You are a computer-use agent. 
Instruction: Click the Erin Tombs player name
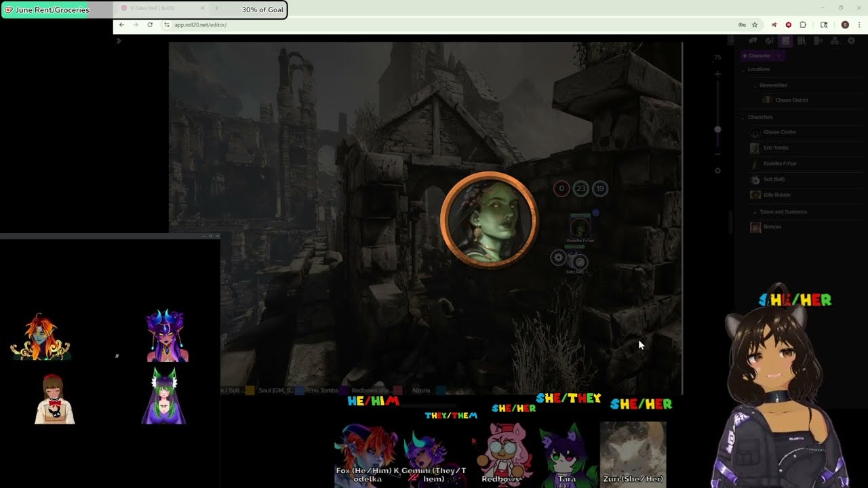[x=323, y=390]
